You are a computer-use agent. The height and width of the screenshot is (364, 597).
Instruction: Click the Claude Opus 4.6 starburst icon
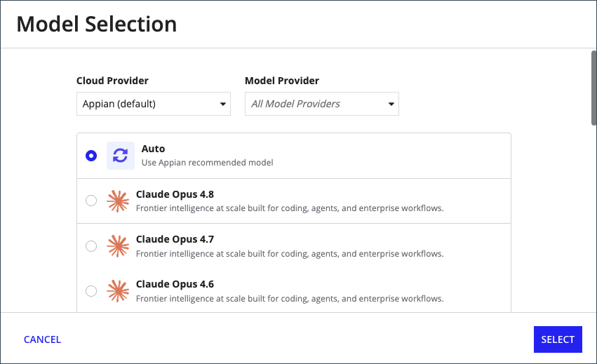[x=118, y=291]
